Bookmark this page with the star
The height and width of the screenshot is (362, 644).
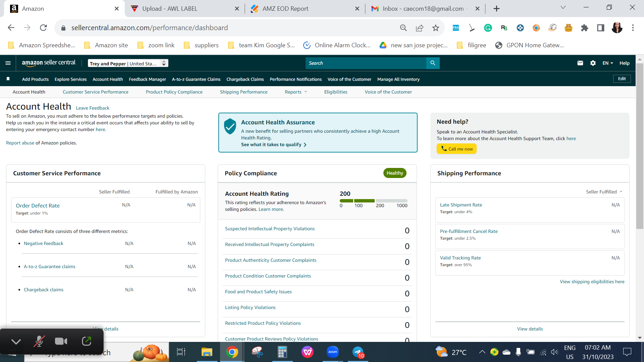point(436,28)
